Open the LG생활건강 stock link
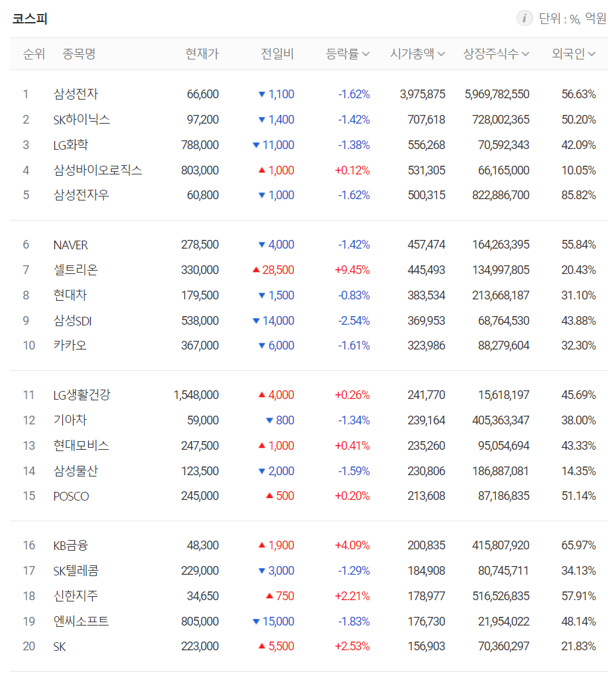The image size is (616, 679). click(x=82, y=395)
